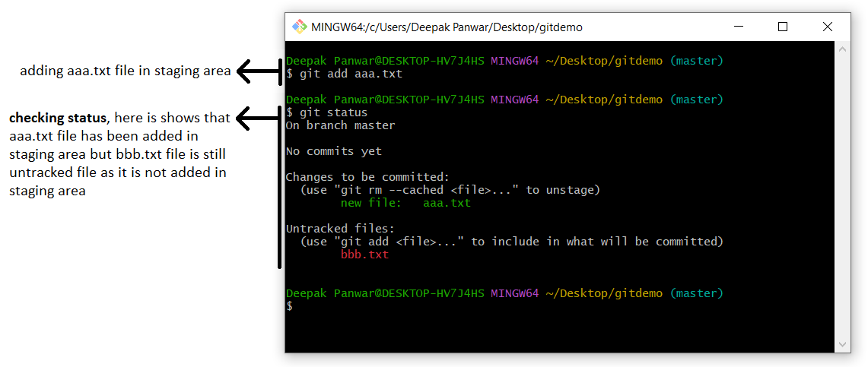Image resolution: width=868 pixels, height=367 pixels.
Task: Maximize the MINGW64 terminal window
Action: tap(782, 27)
